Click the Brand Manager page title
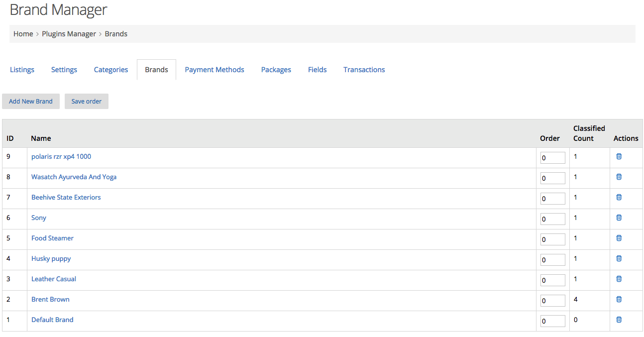 (59, 9)
